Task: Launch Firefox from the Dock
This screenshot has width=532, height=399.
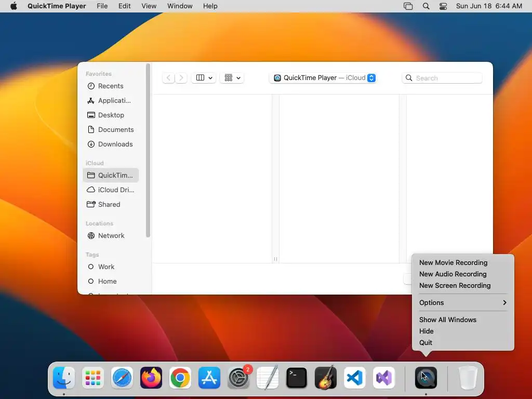Action: coord(151,378)
